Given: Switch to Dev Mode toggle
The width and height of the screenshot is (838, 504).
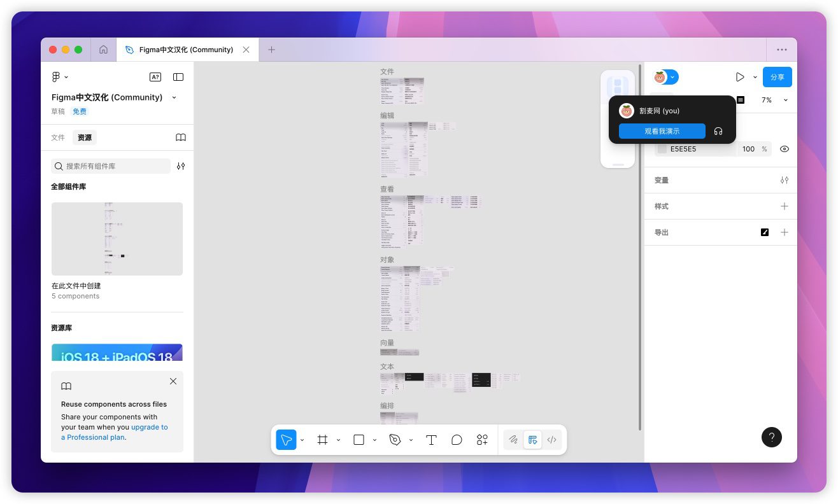Looking at the screenshot, I should pos(552,440).
